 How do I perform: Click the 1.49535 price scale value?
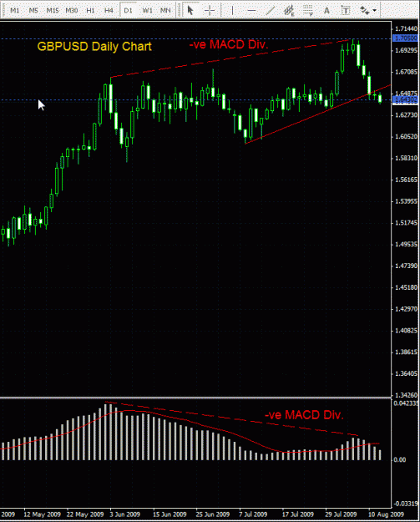pyautogui.click(x=406, y=244)
